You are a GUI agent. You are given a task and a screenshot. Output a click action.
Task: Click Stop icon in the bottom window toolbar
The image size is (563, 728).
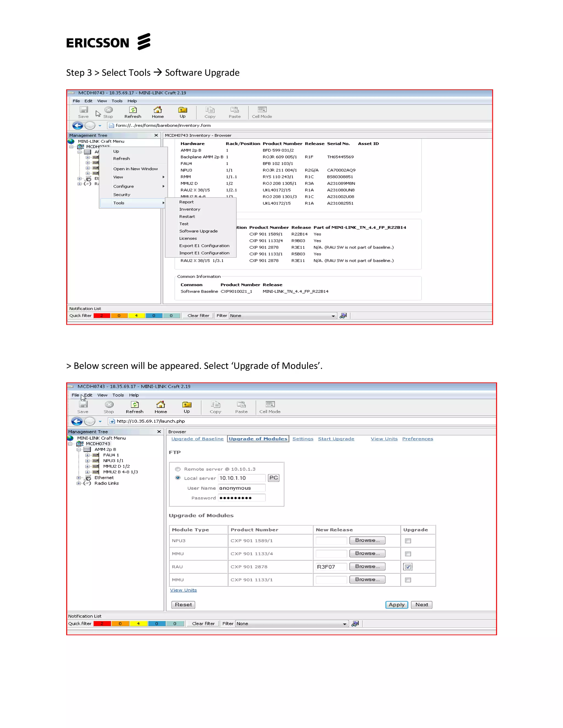coord(109,404)
